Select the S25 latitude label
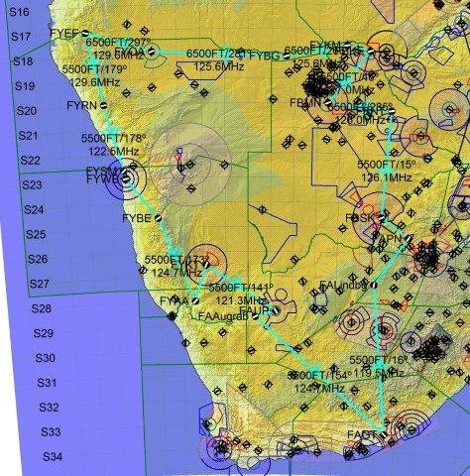Screen dimensions: 470x476 coord(36,234)
